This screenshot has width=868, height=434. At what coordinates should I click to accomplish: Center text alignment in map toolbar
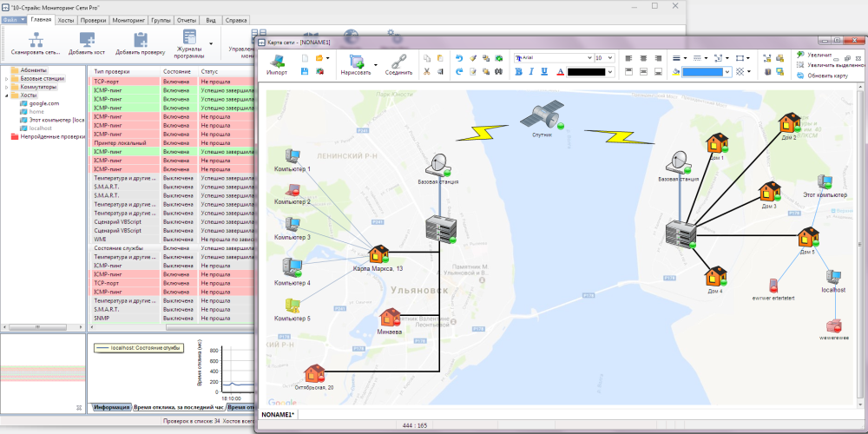coord(643,58)
